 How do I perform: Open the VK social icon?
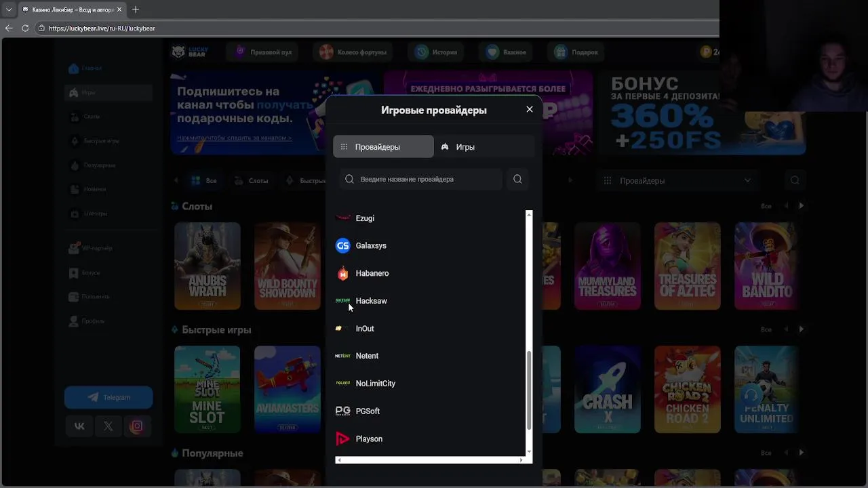[79, 426]
